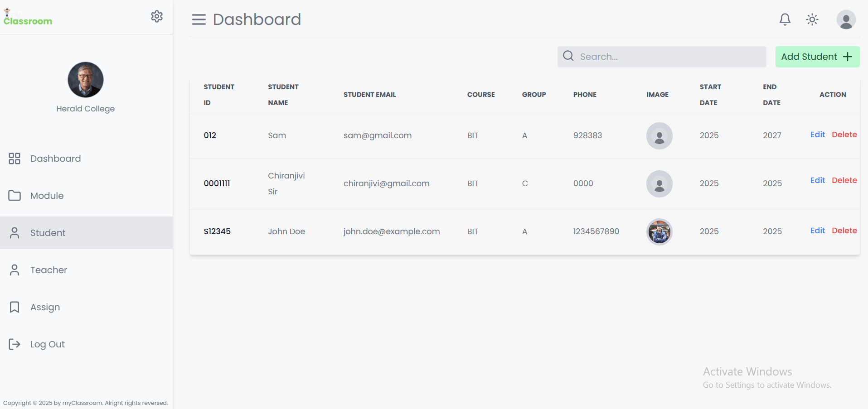Select the Dashboard grid icon
The image size is (868, 409).
tap(14, 158)
